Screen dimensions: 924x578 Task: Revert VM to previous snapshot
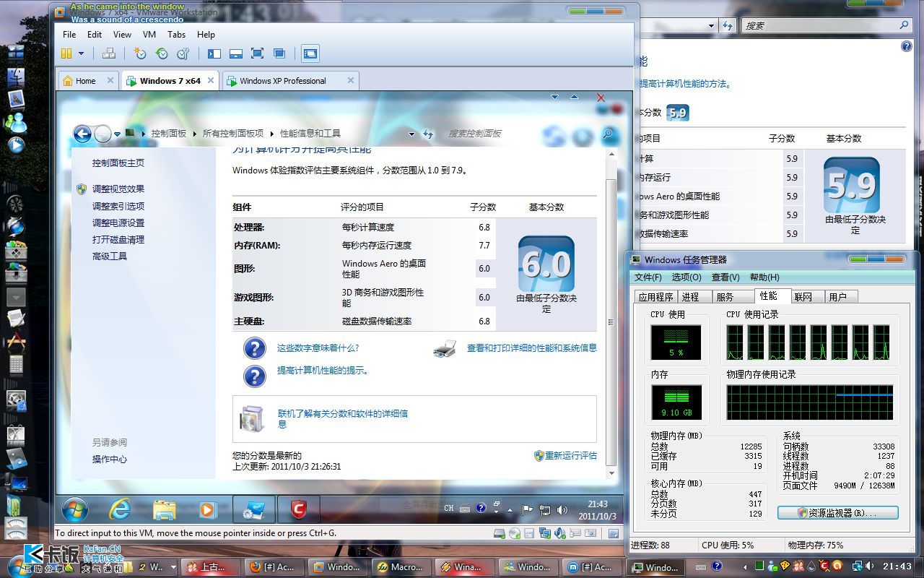(x=162, y=53)
